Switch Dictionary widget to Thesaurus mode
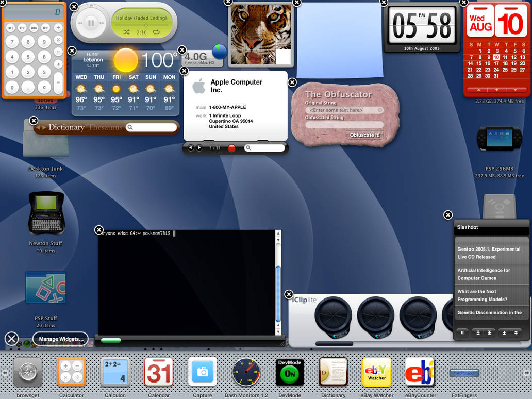The image size is (532, 399). 105,127
